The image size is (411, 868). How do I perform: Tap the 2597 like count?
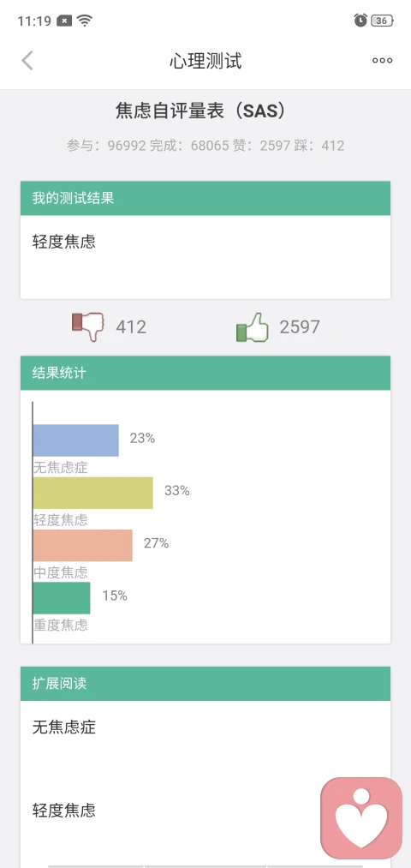coord(300,327)
